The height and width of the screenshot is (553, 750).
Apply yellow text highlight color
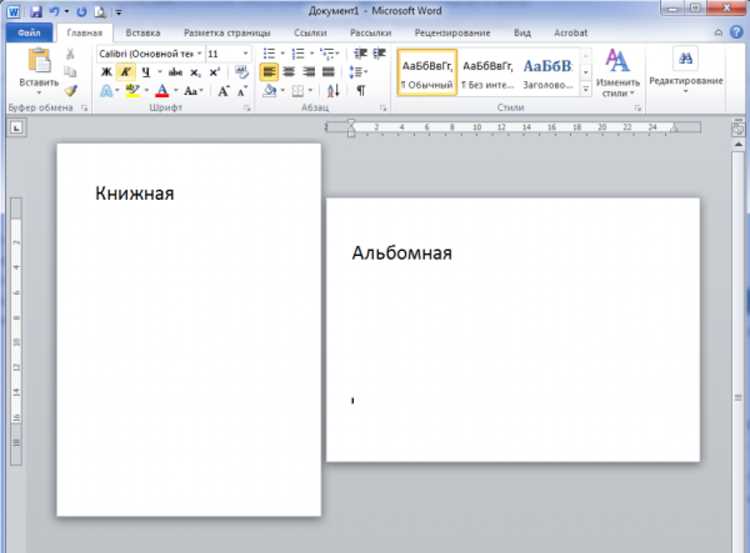point(132,90)
